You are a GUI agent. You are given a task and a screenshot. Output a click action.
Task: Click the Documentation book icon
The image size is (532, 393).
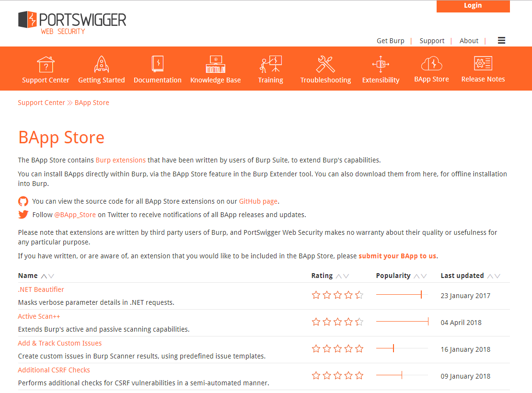(158, 64)
